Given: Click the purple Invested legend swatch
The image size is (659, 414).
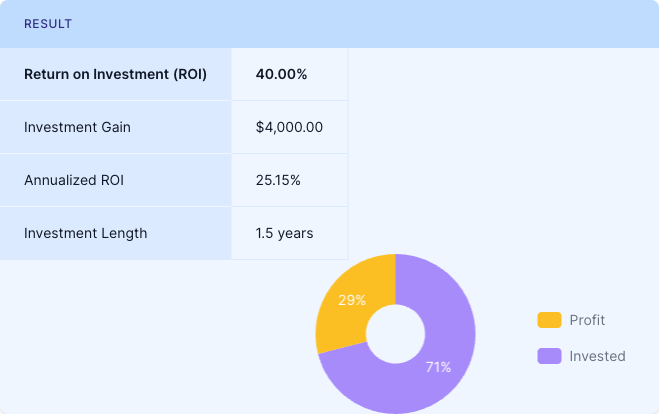Looking at the screenshot, I should coord(549,356).
